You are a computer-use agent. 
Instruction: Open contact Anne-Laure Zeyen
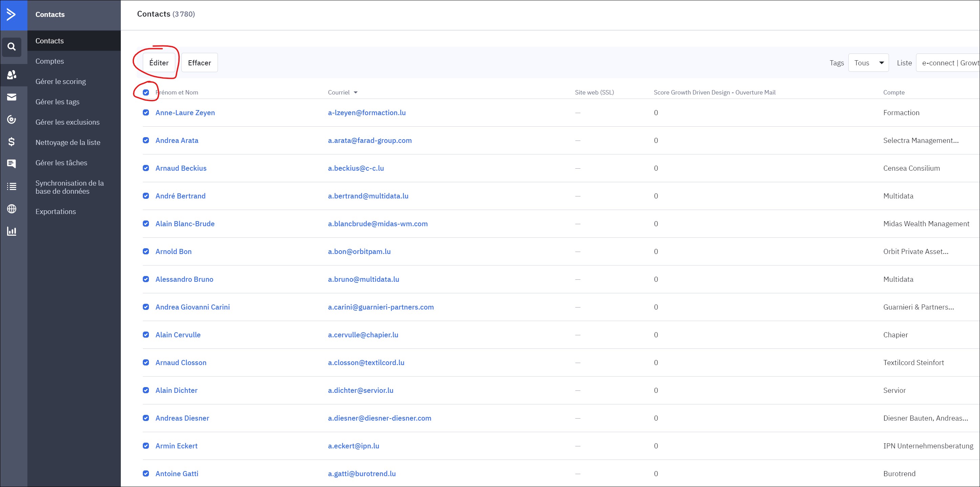(x=185, y=113)
